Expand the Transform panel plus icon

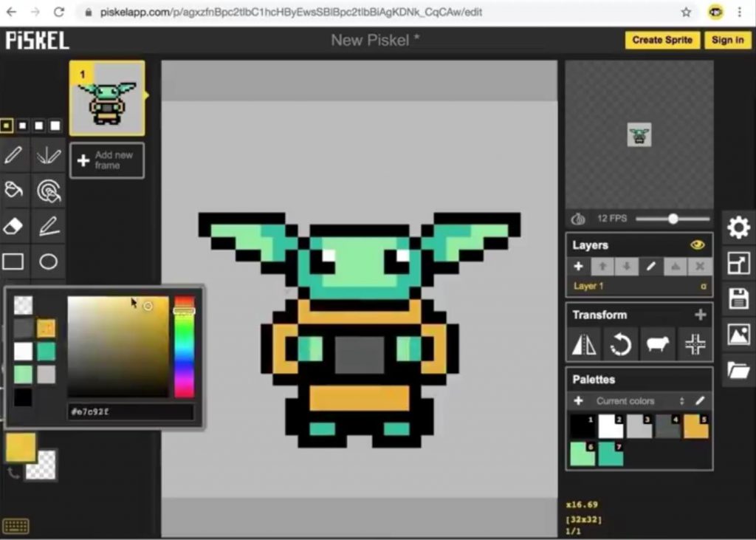pos(701,315)
